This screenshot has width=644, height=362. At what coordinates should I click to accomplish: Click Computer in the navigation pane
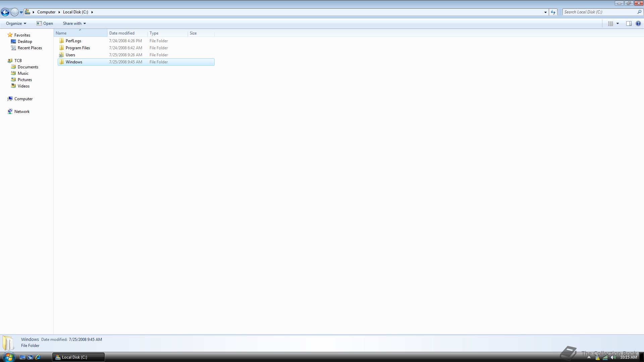tap(20, 99)
